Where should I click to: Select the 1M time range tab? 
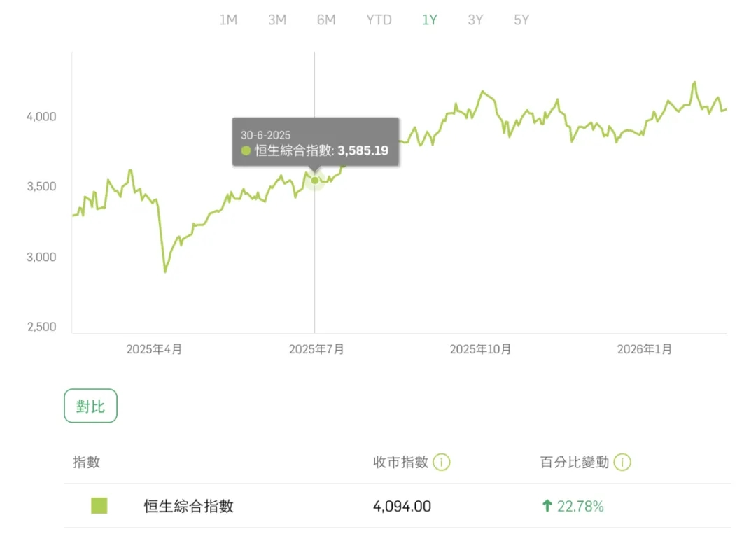click(228, 20)
